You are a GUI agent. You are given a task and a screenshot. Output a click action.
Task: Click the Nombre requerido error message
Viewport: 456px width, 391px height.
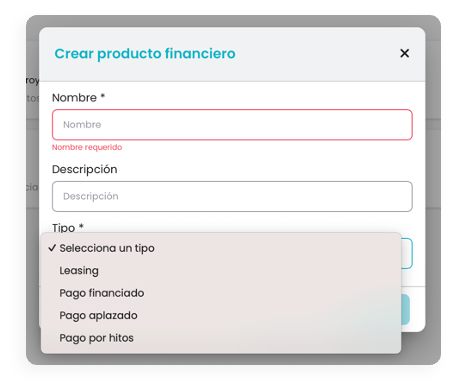coord(87,147)
